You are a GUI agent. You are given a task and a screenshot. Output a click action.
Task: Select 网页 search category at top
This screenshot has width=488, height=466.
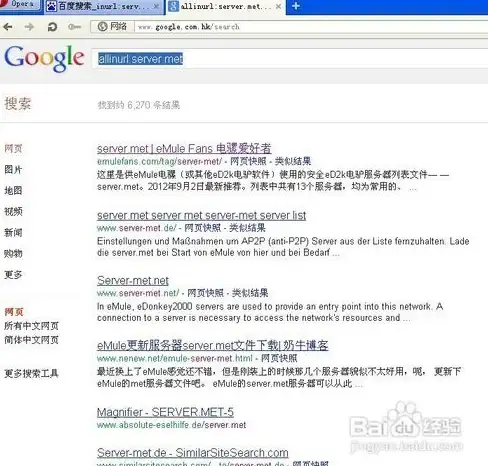pos(13,148)
